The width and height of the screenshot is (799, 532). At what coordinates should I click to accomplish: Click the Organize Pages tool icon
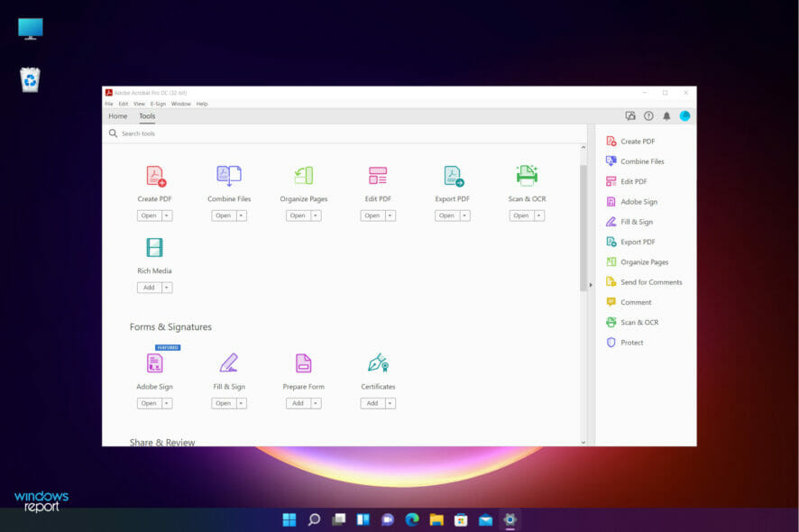[304, 176]
